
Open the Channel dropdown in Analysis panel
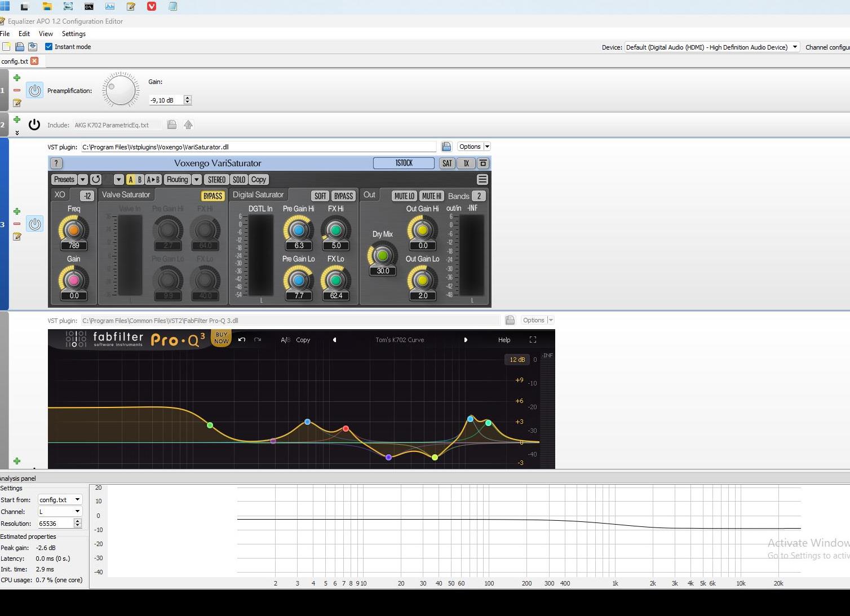(x=60, y=511)
